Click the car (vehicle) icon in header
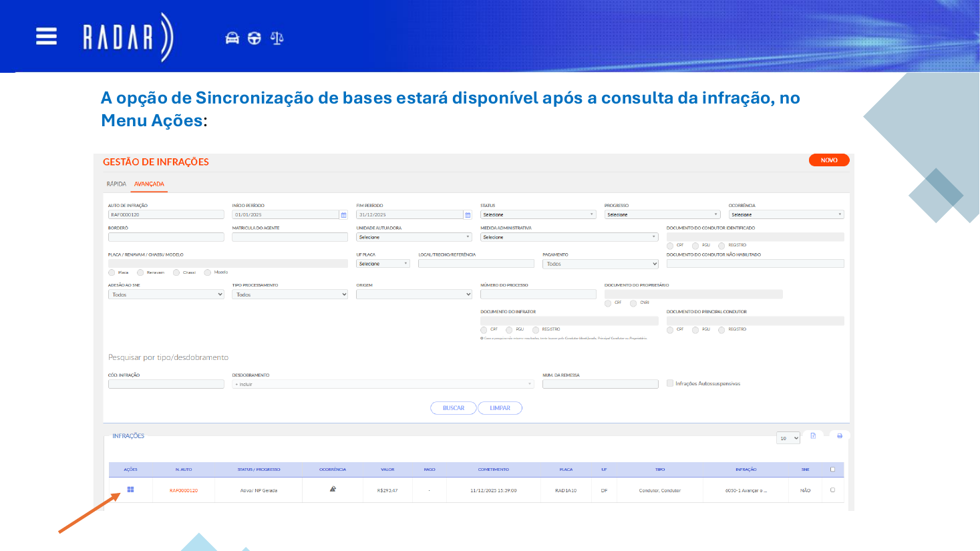 coord(232,38)
